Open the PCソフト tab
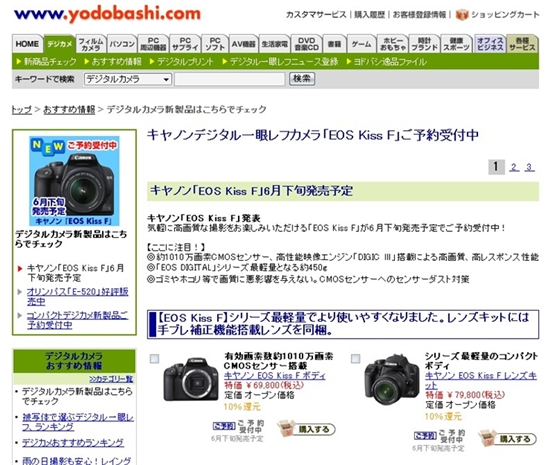550x465 pixels. click(x=215, y=44)
